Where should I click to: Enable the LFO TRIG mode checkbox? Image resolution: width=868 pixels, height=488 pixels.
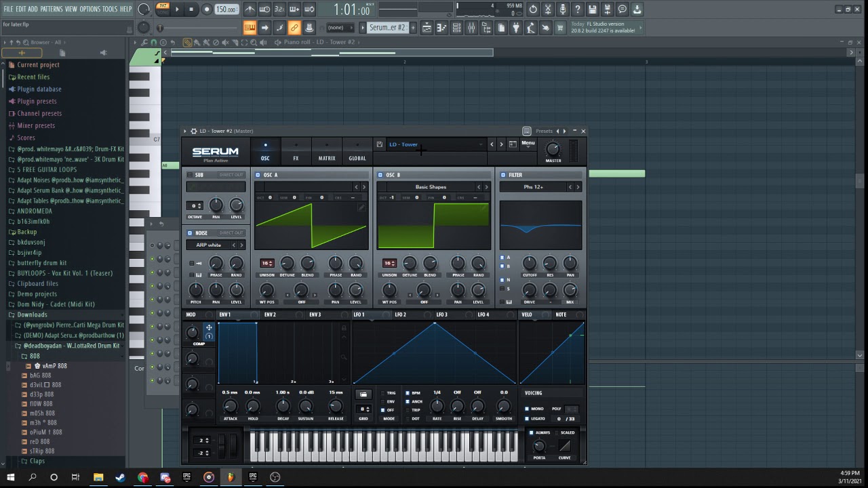click(382, 393)
